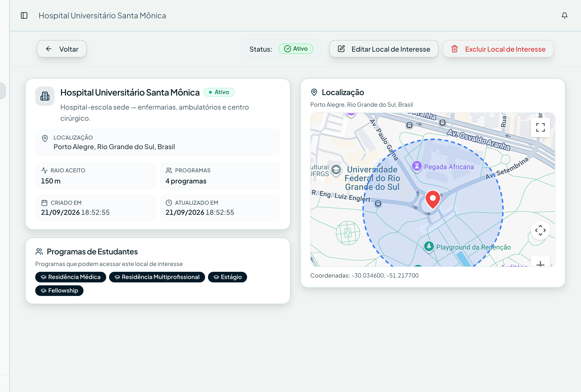Screen dimensions: 581x392
Task: Click the hospital building icon
Action: (45, 96)
